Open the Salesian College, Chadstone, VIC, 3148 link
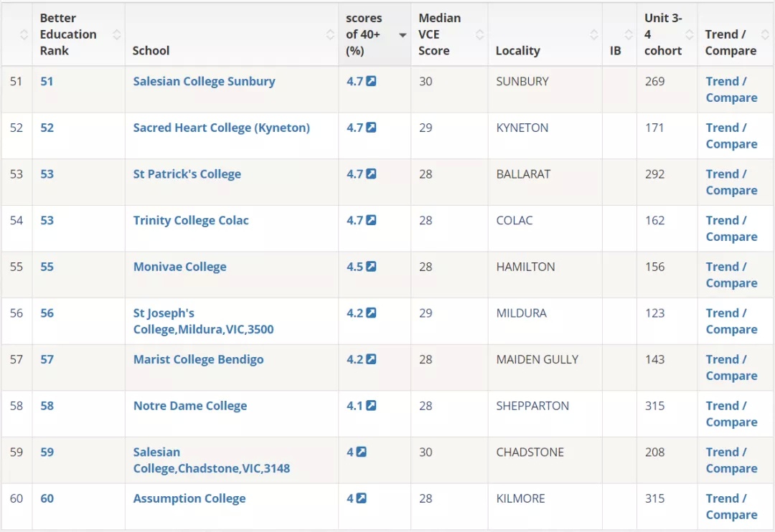Screen dimensions: 775x532 coord(212,460)
